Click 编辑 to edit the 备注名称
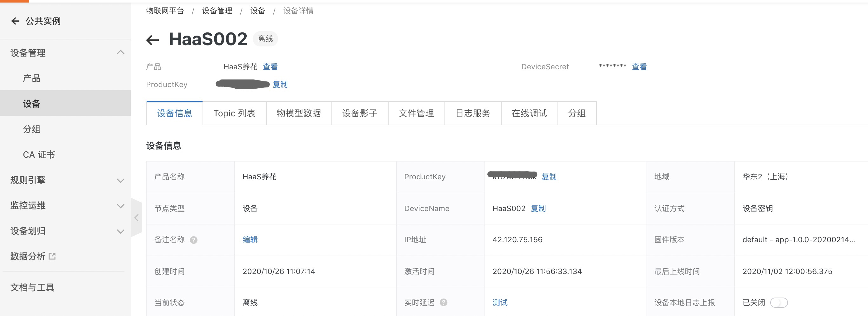The height and width of the screenshot is (316, 868). 250,240
